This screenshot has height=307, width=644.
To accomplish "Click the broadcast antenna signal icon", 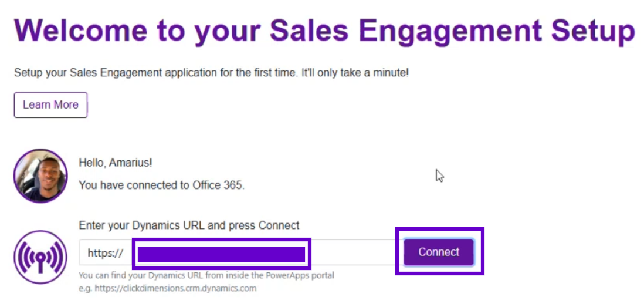I will click(x=40, y=257).
